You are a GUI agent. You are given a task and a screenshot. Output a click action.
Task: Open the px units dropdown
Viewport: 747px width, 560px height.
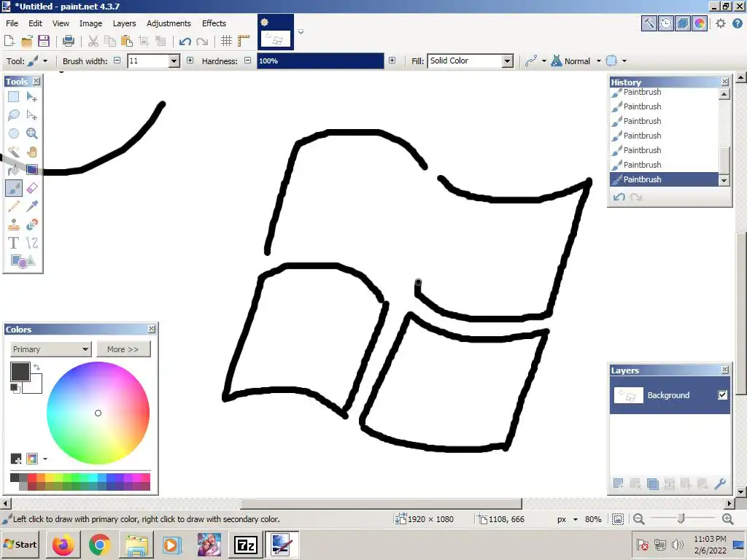tap(568, 519)
